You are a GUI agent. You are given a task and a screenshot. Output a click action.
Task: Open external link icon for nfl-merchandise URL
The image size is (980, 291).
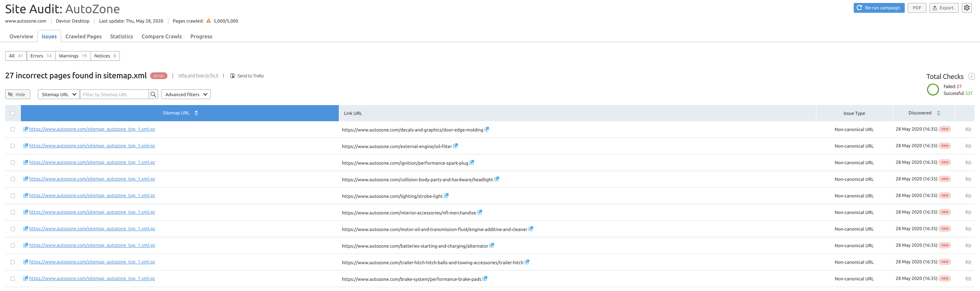(x=480, y=212)
